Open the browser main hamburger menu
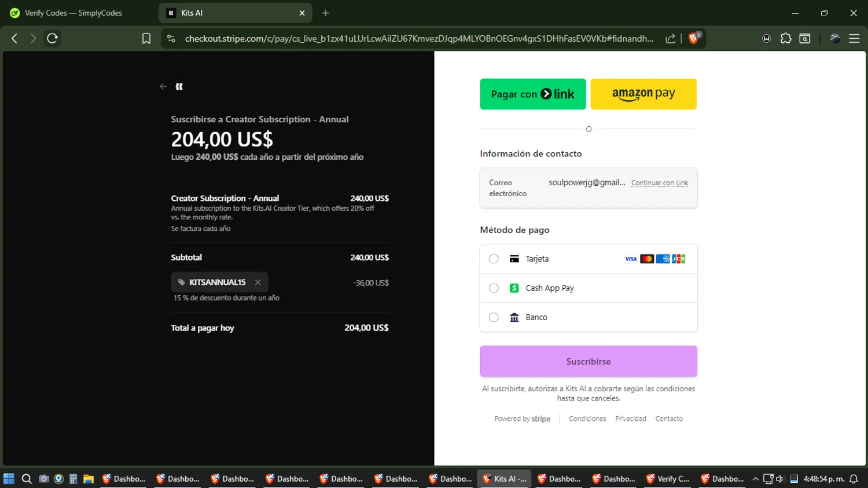Viewport: 868px width, 488px height. point(854,38)
